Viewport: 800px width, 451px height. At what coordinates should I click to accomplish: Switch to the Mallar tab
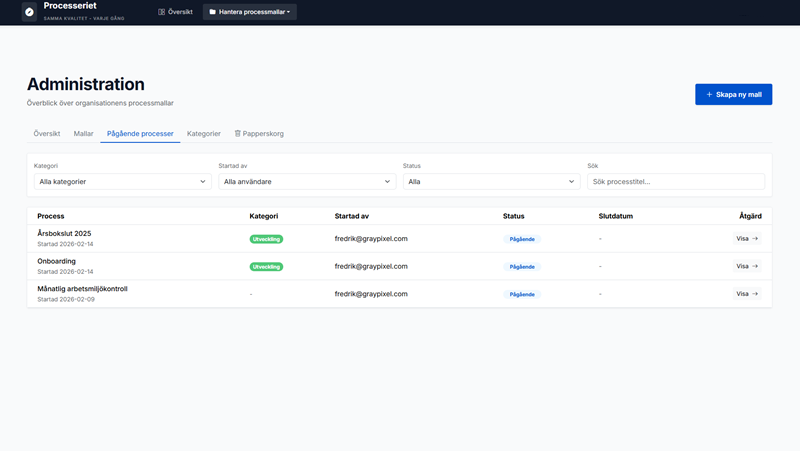(x=84, y=133)
